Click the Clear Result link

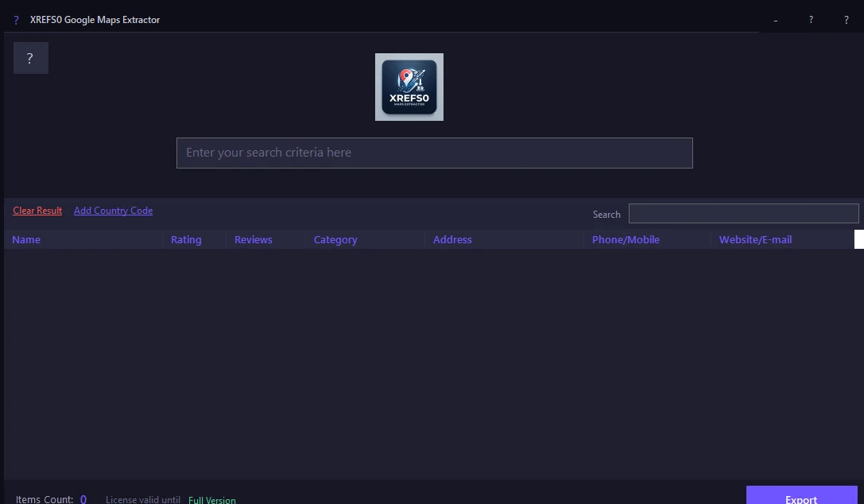37,211
